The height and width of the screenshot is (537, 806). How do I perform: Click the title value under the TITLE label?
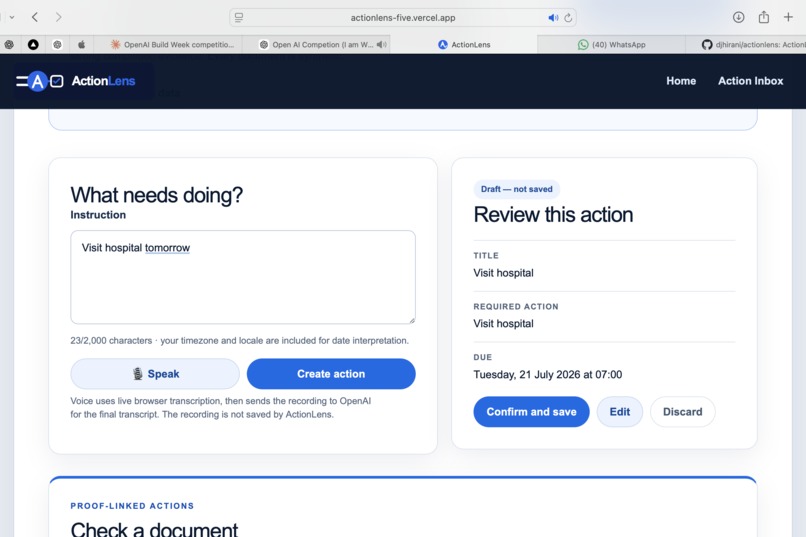(503, 273)
